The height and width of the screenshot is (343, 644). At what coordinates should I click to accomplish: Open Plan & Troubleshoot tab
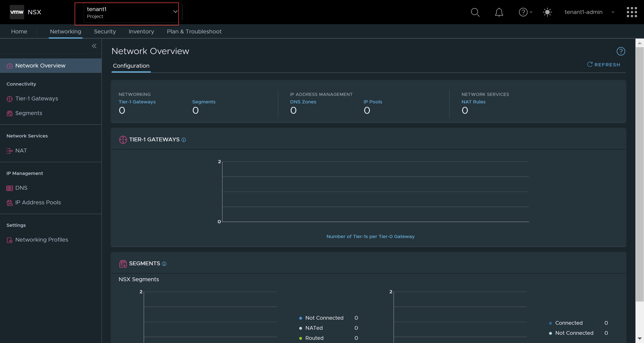[x=194, y=32]
